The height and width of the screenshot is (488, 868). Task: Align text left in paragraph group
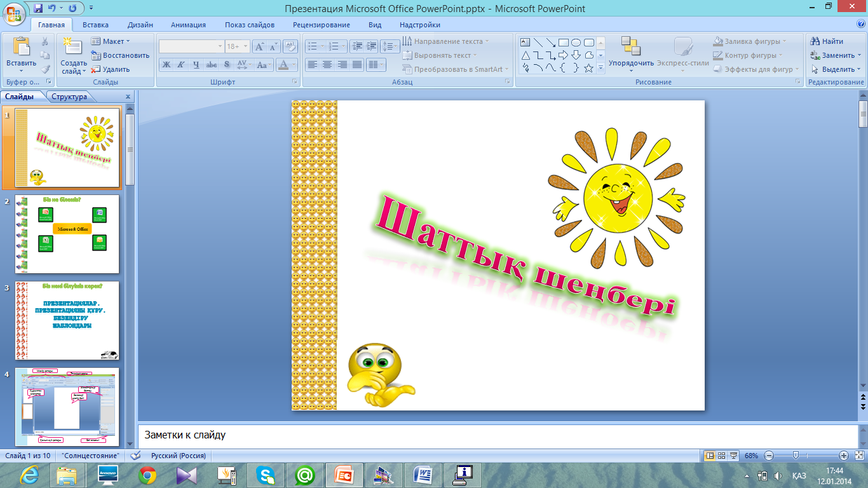coord(312,65)
